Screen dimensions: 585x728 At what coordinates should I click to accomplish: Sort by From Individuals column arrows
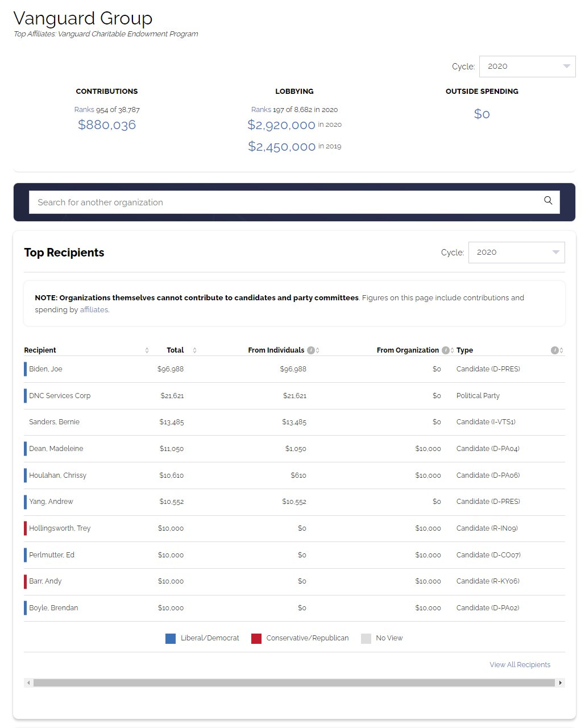318,350
